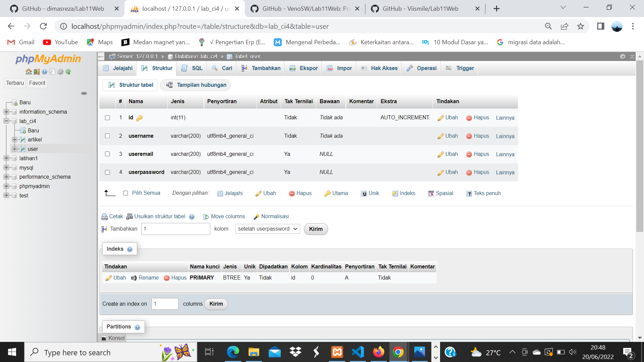The height and width of the screenshot is (362, 644).
Task: Check the checkbox for the username row
Action: click(107, 136)
